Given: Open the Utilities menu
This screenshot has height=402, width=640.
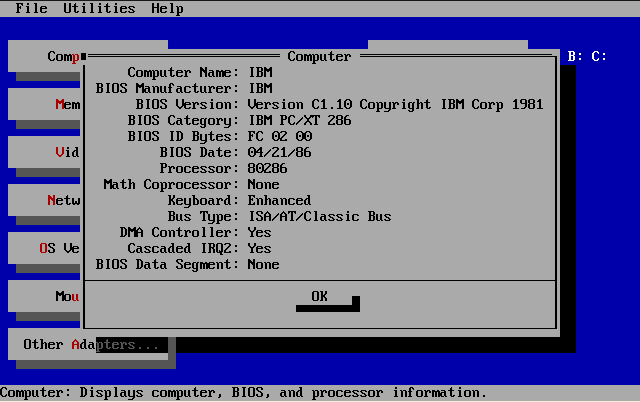Looking at the screenshot, I should pos(99,8).
